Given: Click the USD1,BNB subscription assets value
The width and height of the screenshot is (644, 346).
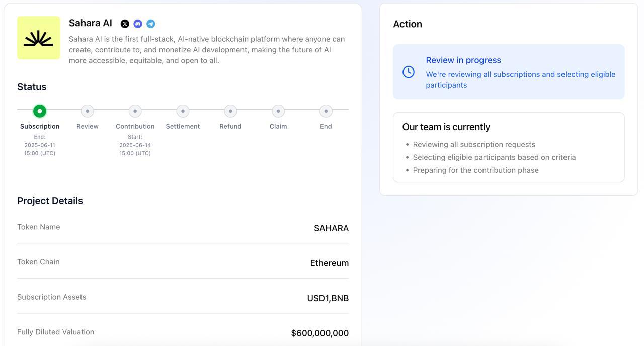Looking at the screenshot, I should (x=328, y=298).
